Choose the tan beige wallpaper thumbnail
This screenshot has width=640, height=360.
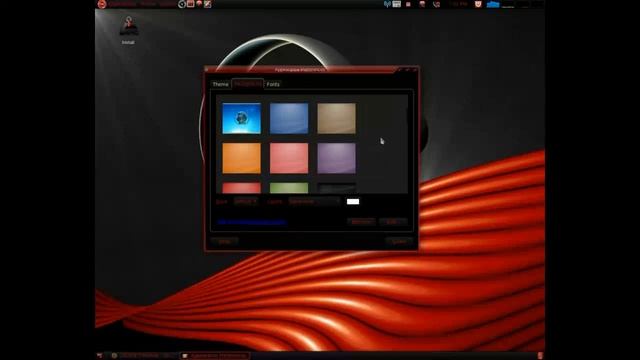[336, 118]
